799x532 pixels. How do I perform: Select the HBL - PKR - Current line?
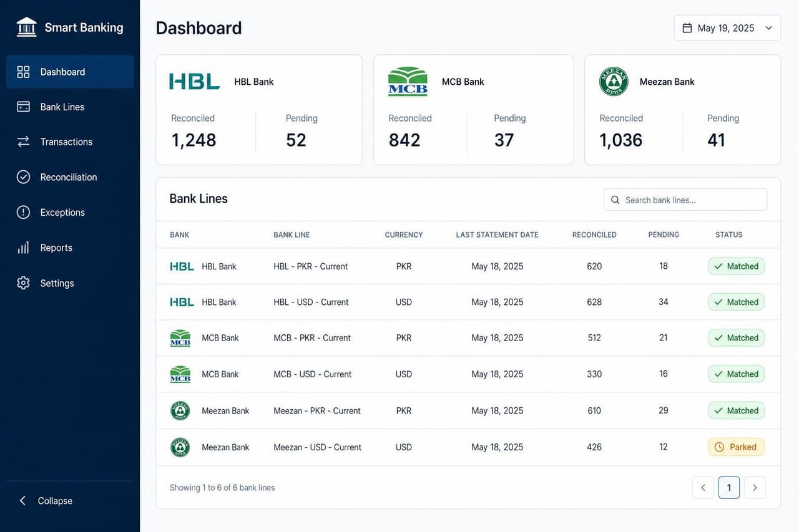(468, 266)
